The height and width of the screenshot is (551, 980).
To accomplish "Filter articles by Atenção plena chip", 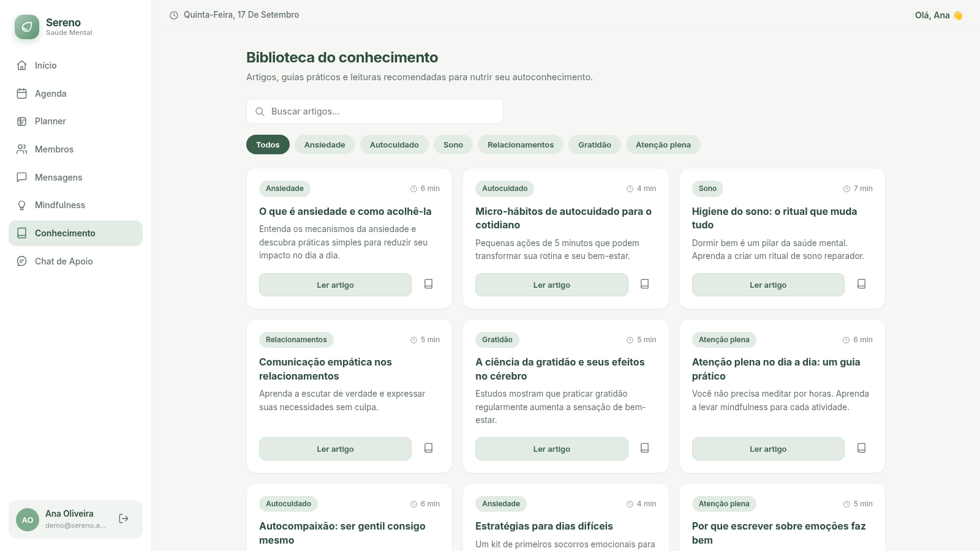I will [663, 144].
